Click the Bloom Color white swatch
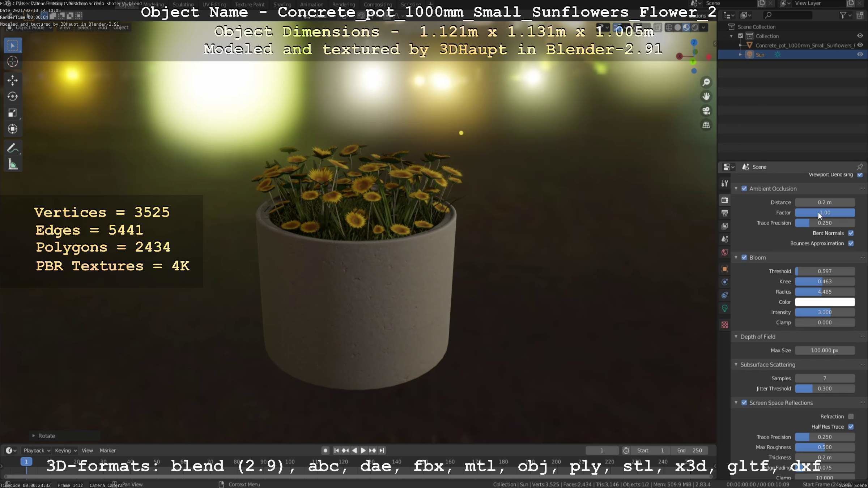This screenshot has width=868, height=488. click(825, 302)
